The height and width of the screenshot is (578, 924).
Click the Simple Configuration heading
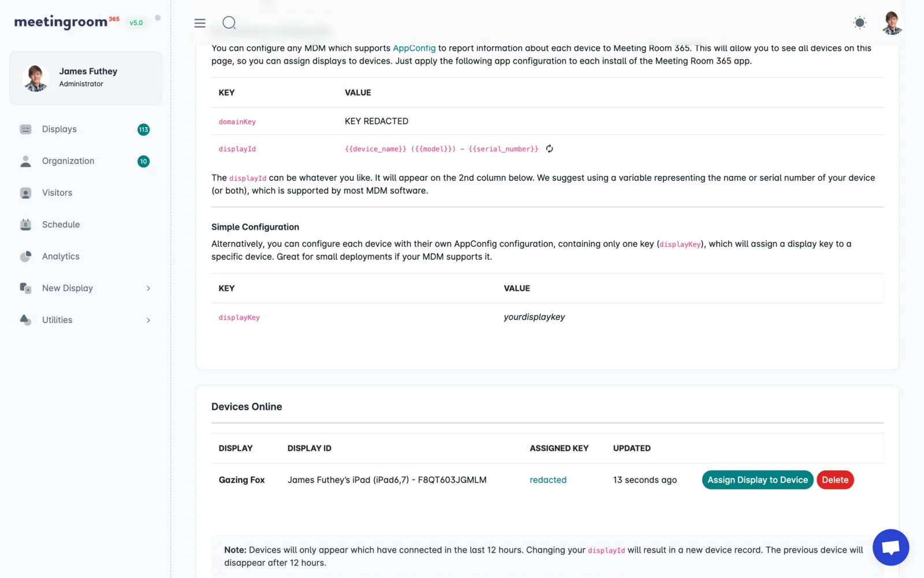[x=255, y=227]
